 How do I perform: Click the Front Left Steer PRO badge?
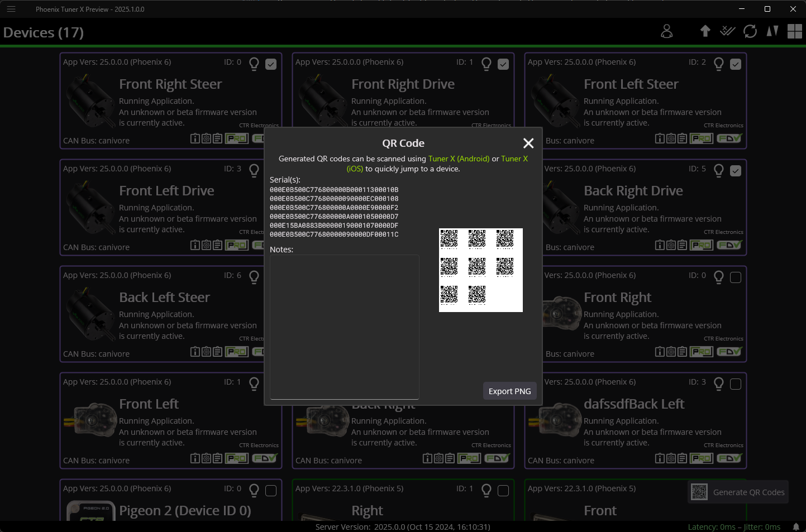[x=702, y=138]
